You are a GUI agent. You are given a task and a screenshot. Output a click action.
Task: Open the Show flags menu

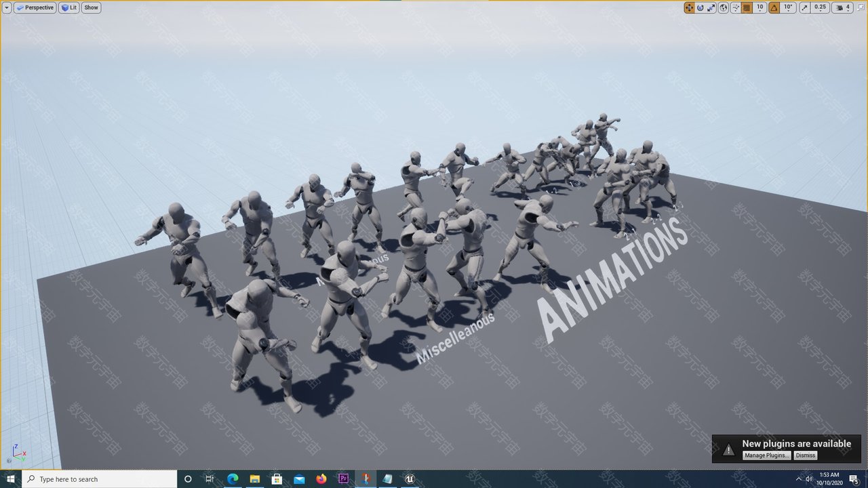(x=91, y=7)
